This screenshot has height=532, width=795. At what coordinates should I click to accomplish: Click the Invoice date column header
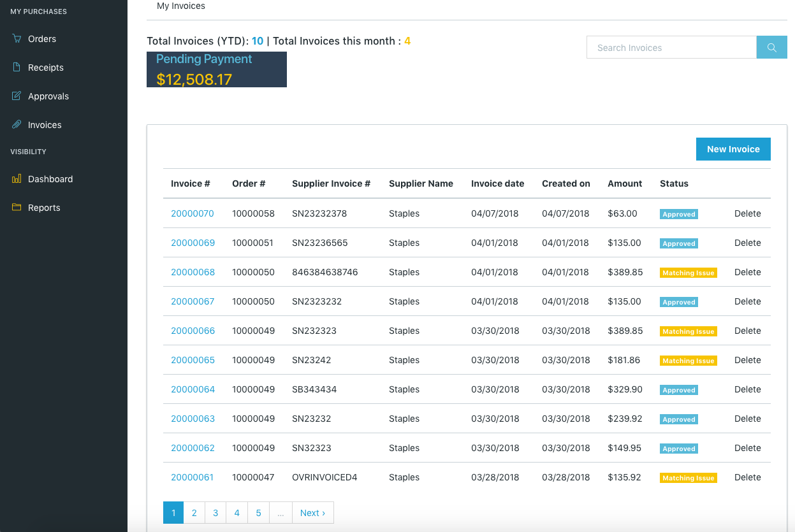click(498, 183)
